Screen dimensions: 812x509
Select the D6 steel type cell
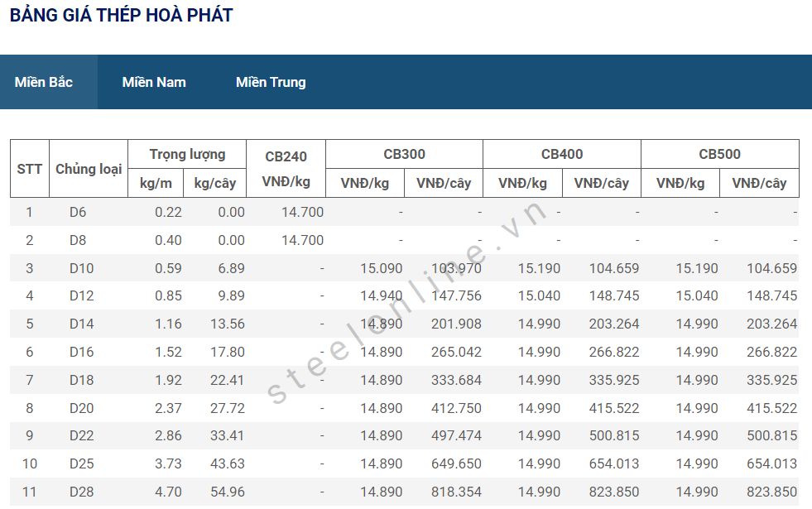(x=78, y=213)
